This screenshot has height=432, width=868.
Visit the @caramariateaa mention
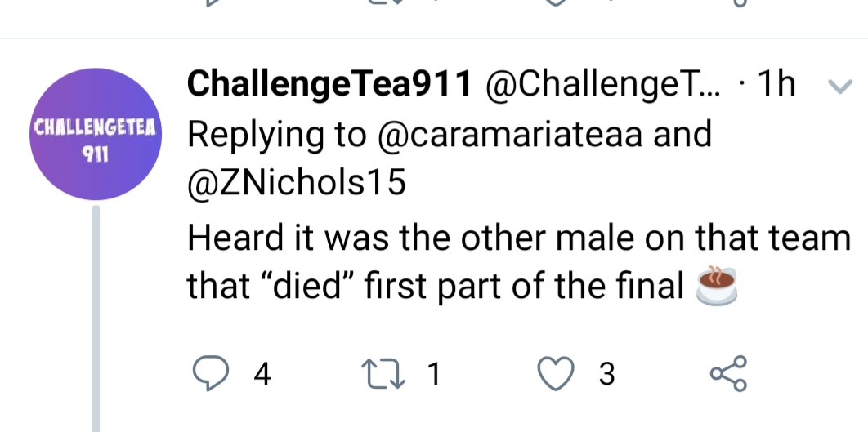click(510, 135)
